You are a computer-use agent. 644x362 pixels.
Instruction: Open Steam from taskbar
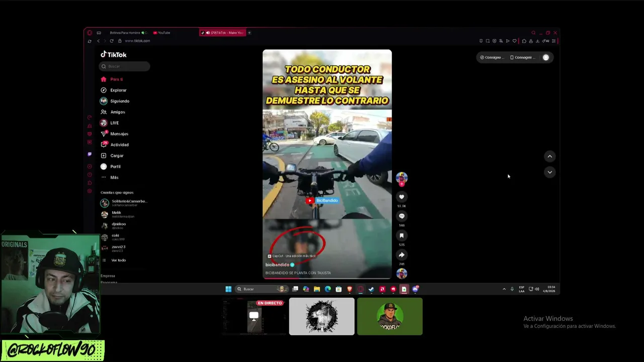[x=371, y=289]
